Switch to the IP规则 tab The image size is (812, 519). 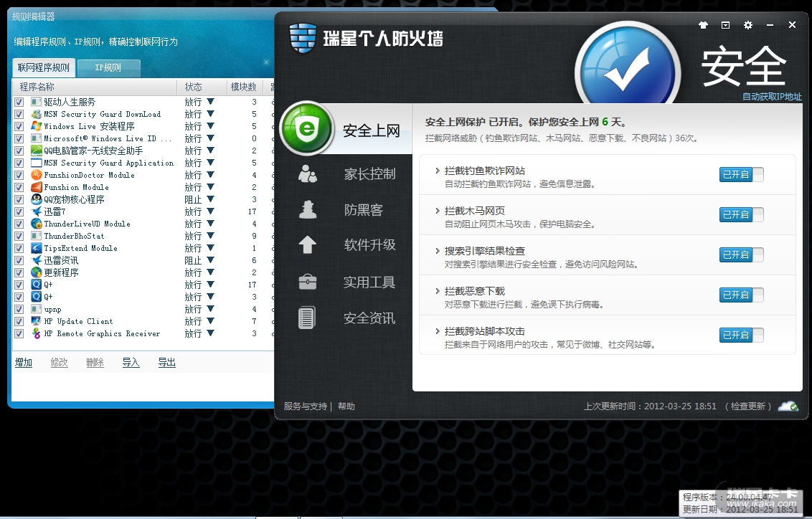(x=108, y=67)
